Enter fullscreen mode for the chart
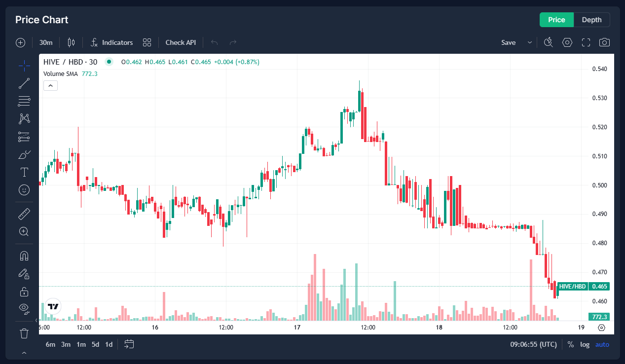625x364 pixels. tap(586, 42)
